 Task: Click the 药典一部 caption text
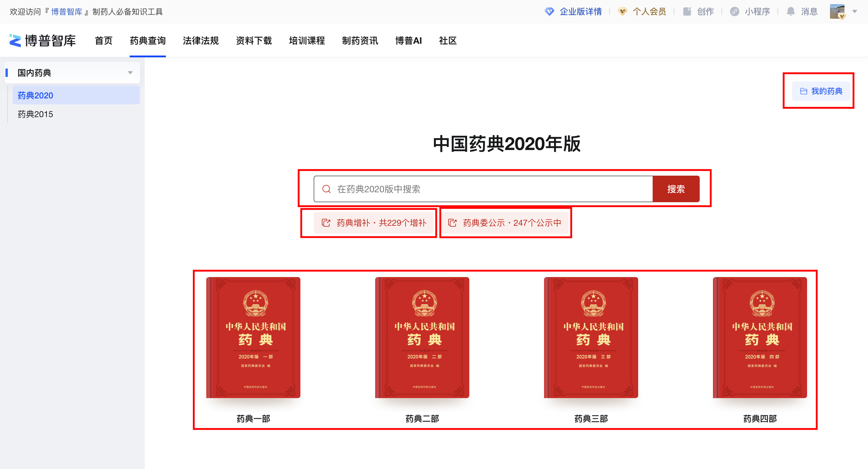[253, 418]
